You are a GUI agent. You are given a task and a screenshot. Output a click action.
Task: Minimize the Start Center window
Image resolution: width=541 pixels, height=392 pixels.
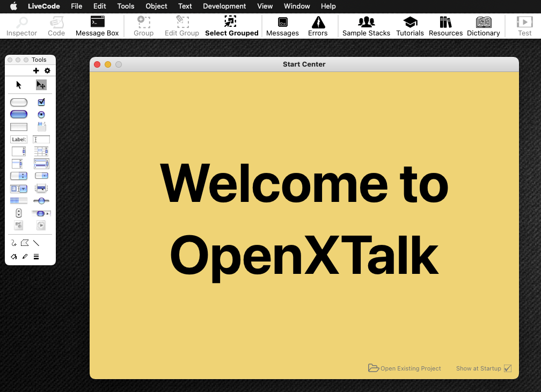(x=108, y=64)
